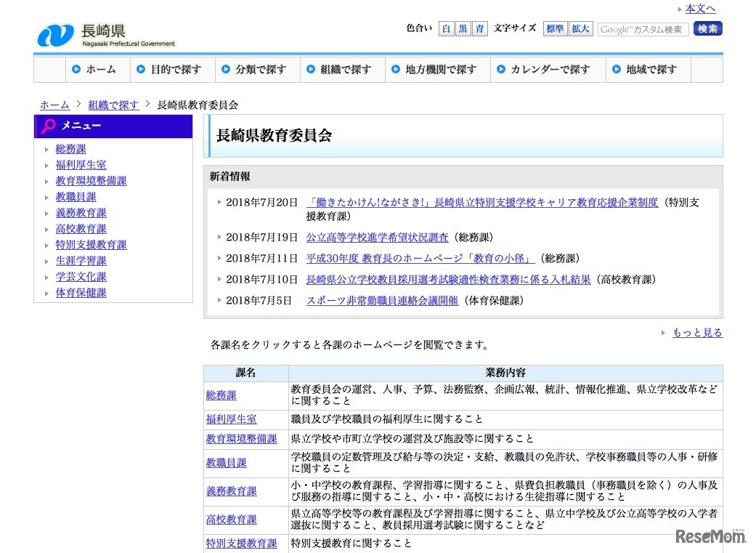This screenshot has height=553, width=756.
Task: Switch color scheme to 黒
Action: (463, 29)
